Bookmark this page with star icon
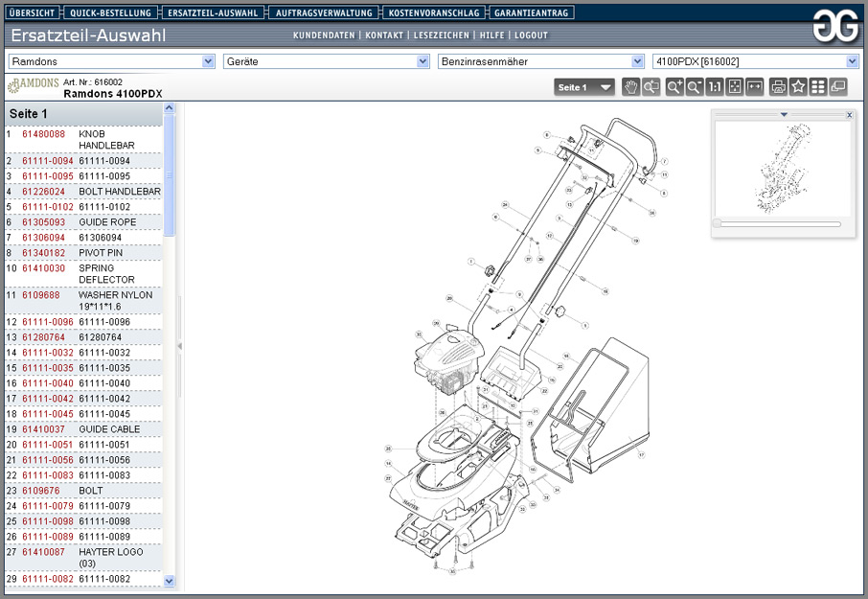This screenshot has height=599, width=868. (x=798, y=87)
